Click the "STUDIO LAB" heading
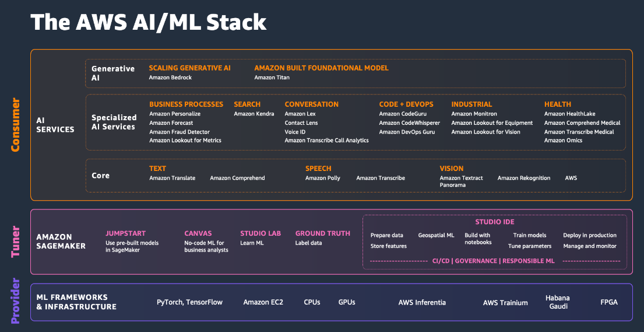This screenshot has height=332, width=644. tap(261, 233)
